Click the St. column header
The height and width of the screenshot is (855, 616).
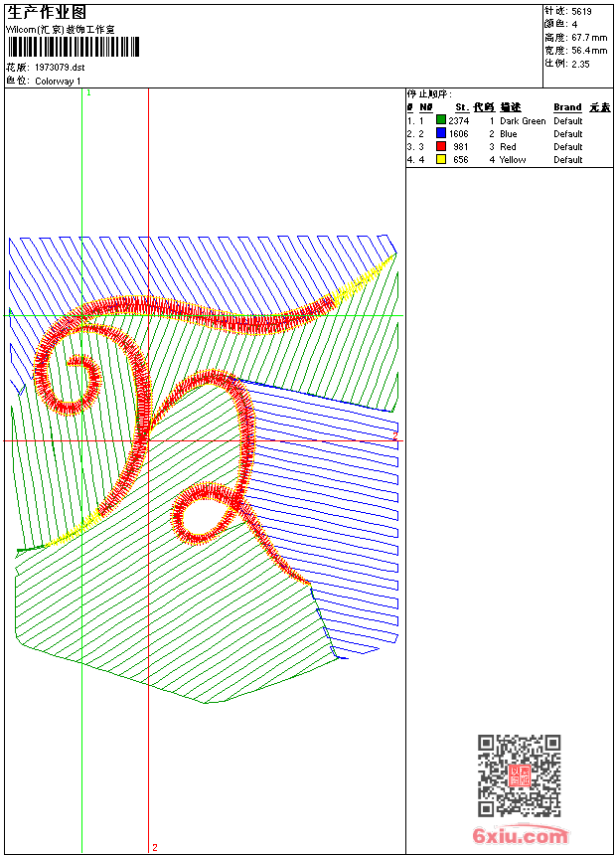coord(461,107)
